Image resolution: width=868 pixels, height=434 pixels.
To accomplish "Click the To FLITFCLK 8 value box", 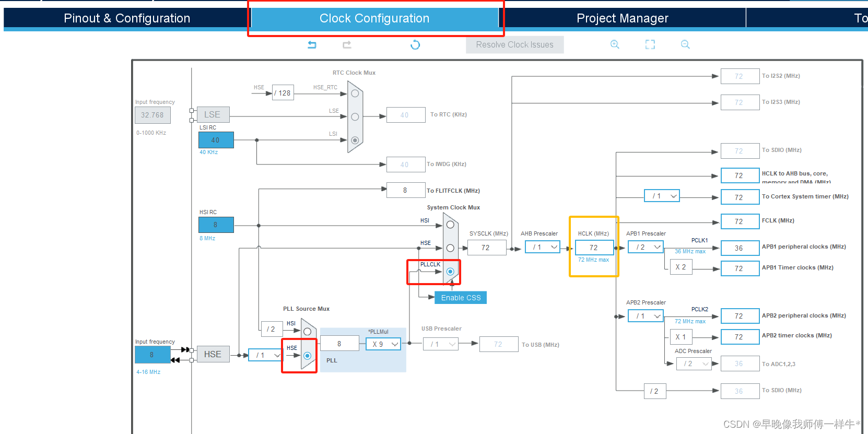I will coord(406,190).
